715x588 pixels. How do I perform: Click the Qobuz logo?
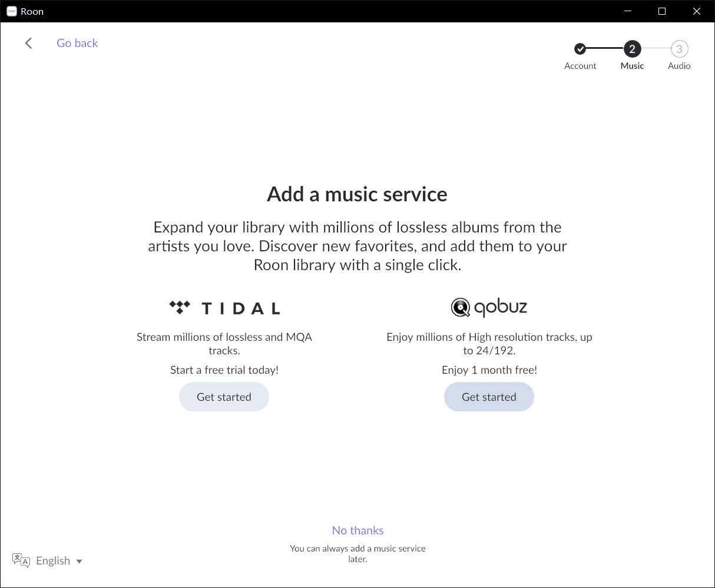coord(489,307)
